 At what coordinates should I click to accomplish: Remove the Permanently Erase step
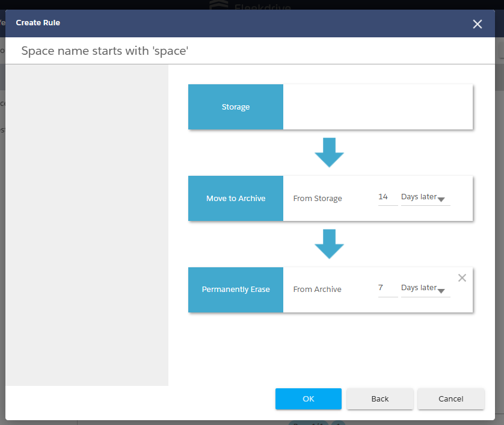tap(462, 278)
